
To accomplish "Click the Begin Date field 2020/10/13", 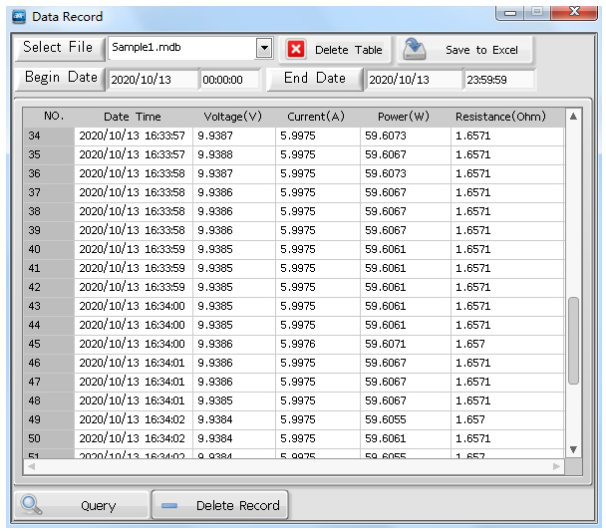I will coord(150,80).
